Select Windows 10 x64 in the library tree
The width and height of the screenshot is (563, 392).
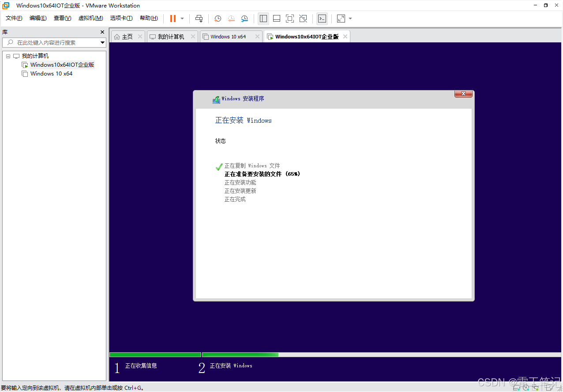(x=51, y=74)
